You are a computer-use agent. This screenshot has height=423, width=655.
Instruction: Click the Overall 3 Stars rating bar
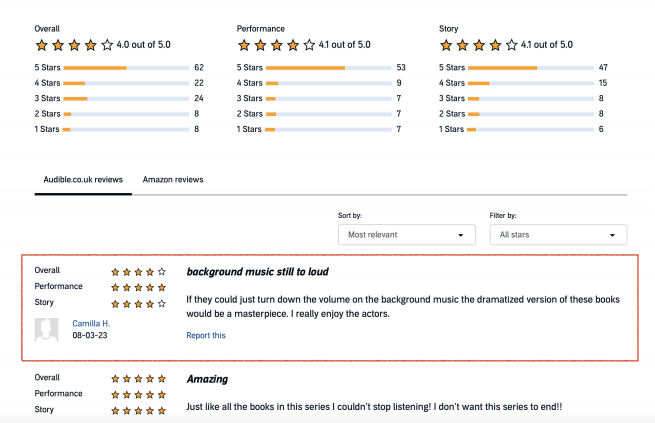pyautogui.click(x=126, y=99)
